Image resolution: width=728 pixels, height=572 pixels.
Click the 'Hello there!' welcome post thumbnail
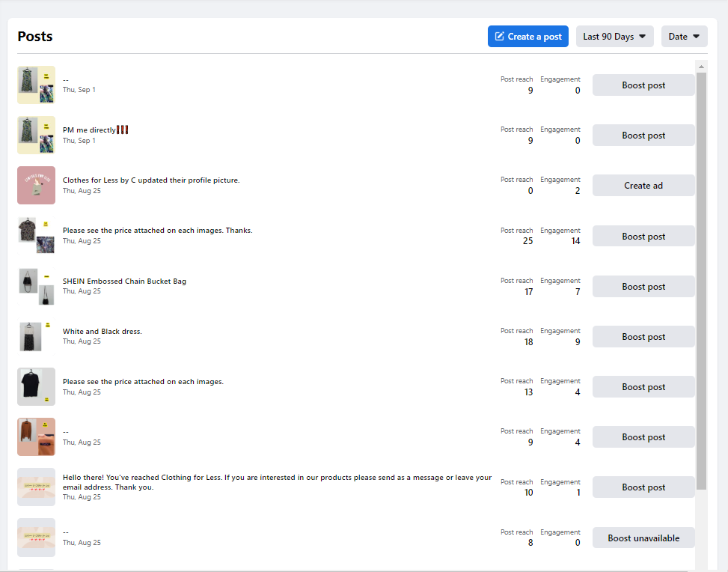(x=36, y=487)
